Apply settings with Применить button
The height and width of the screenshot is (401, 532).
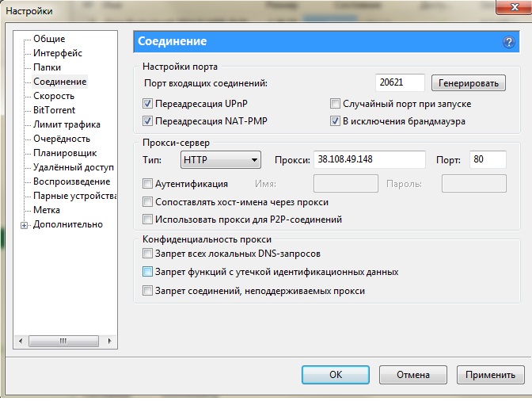490,374
